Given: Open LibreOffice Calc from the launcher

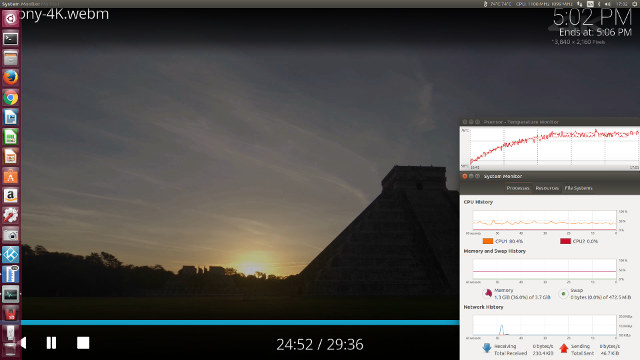Looking at the screenshot, I should tap(10, 137).
